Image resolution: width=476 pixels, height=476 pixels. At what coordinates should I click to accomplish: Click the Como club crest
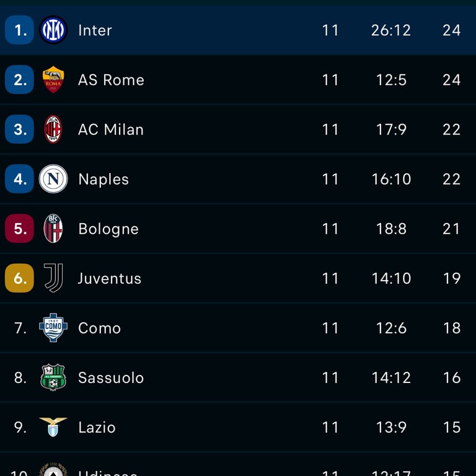pyautogui.click(x=53, y=327)
